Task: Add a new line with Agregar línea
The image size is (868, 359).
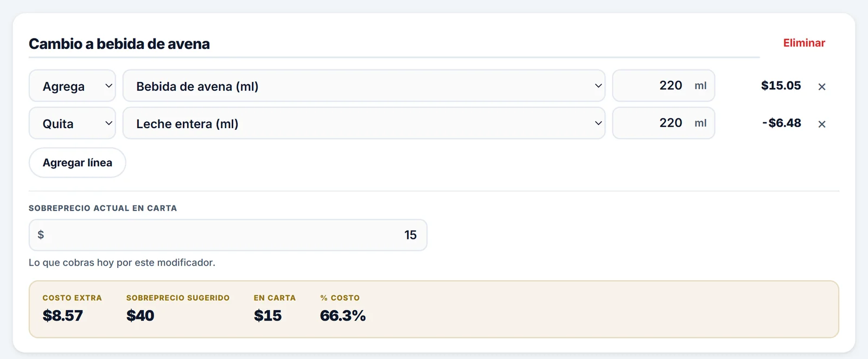Action: click(77, 162)
